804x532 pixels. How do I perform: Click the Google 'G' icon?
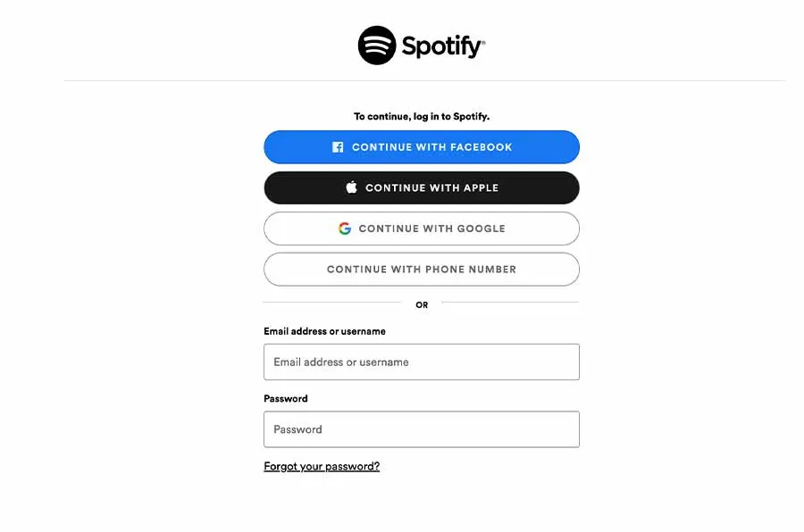pyautogui.click(x=345, y=229)
